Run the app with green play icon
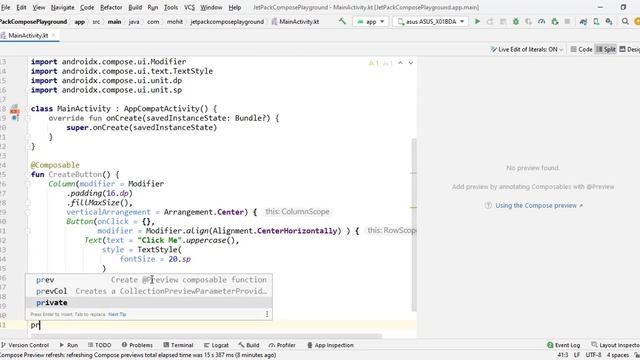640x360 pixels. [x=477, y=21]
